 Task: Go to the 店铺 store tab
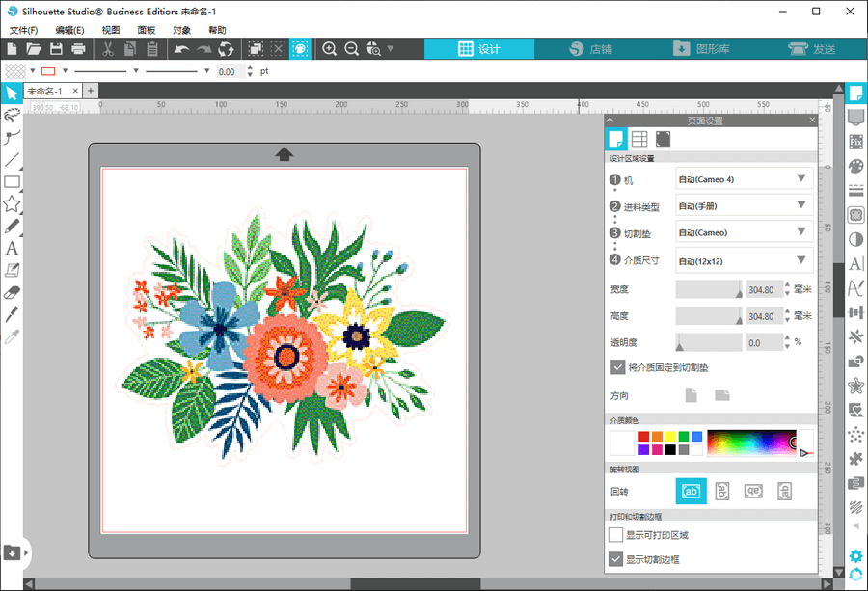click(x=590, y=49)
